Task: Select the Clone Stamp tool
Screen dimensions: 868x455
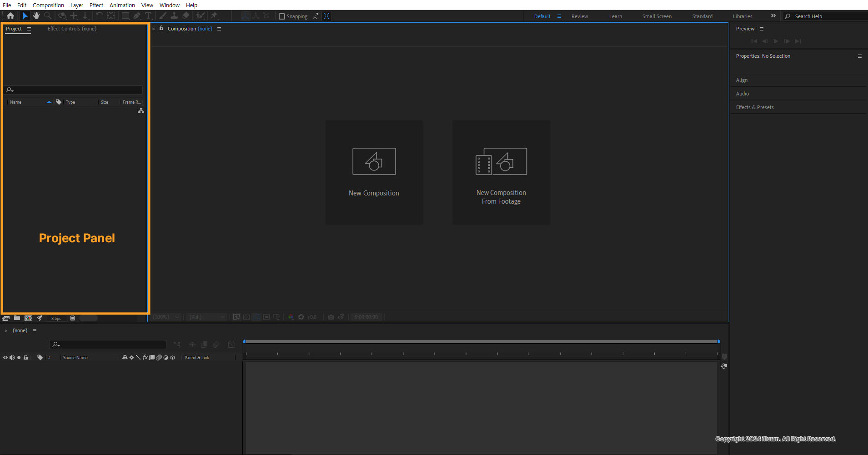Action: [174, 16]
